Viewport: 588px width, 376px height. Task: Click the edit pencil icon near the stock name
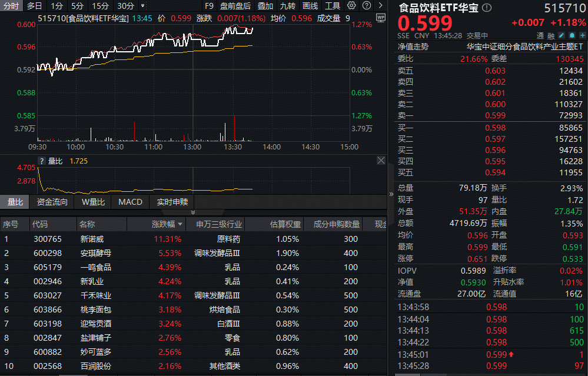click(x=561, y=35)
